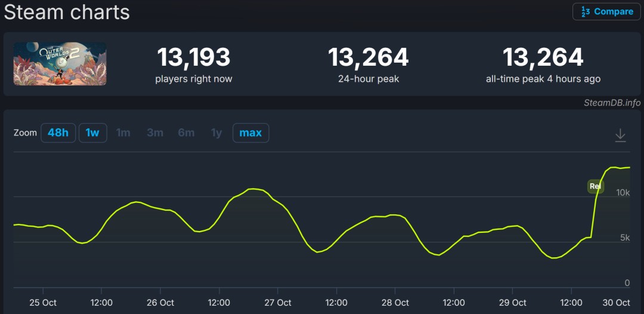Choose the 1m zoom option
The image size is (644, 314).
123,133
